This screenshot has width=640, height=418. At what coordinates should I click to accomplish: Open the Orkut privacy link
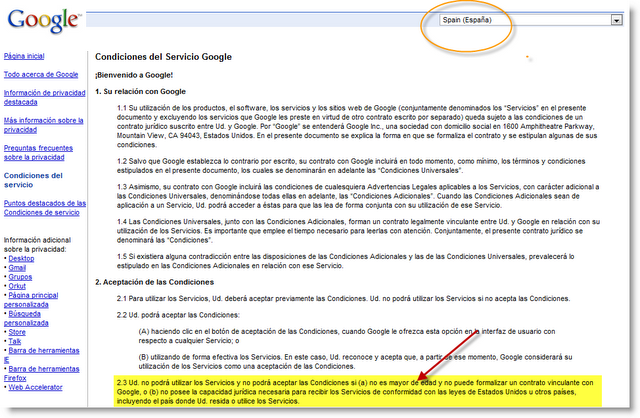tap(17, 286)
